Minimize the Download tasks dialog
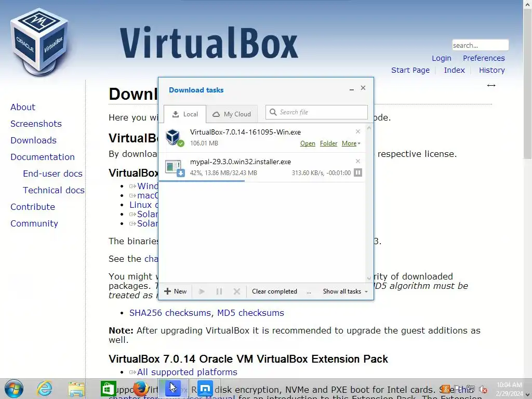Image resolution: width=532 pixels, height=399 pixels. [x=352, y=88]
